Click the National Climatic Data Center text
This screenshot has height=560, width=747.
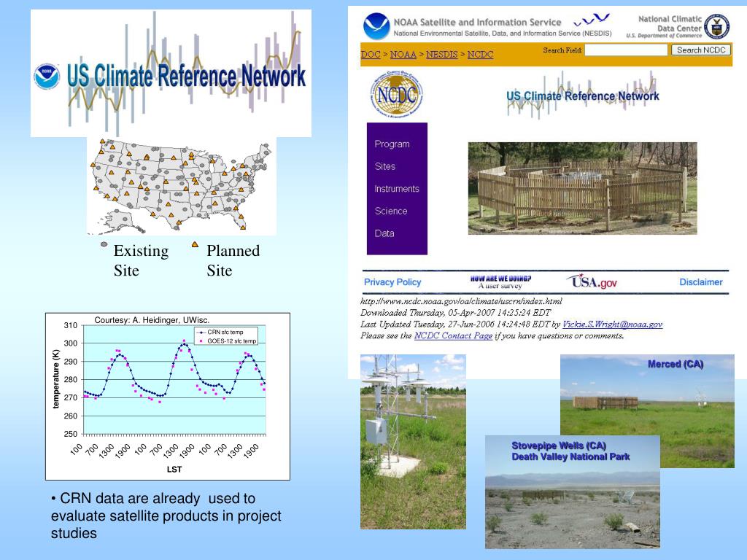click(x=670, y=24)
